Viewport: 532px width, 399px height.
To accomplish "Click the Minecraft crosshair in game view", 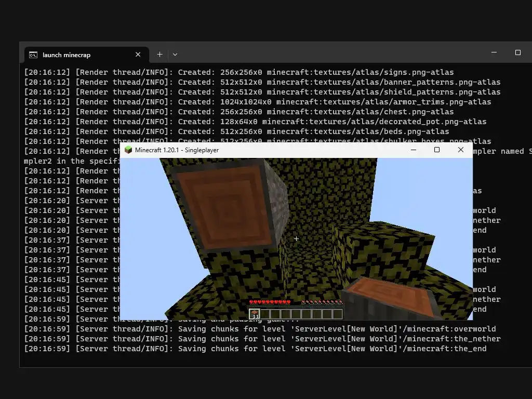I will coord(296,239).
